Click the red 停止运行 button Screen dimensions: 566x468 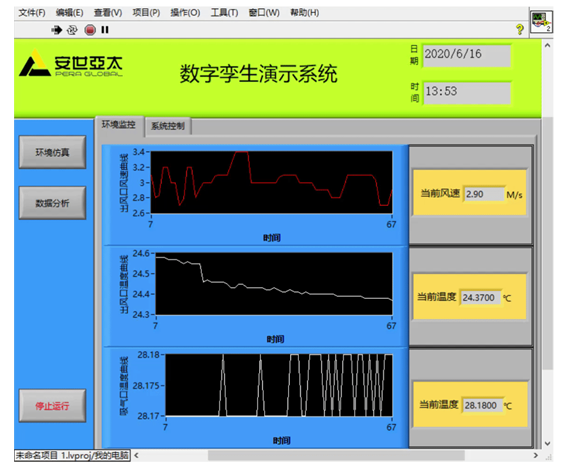tap(52, 406)
